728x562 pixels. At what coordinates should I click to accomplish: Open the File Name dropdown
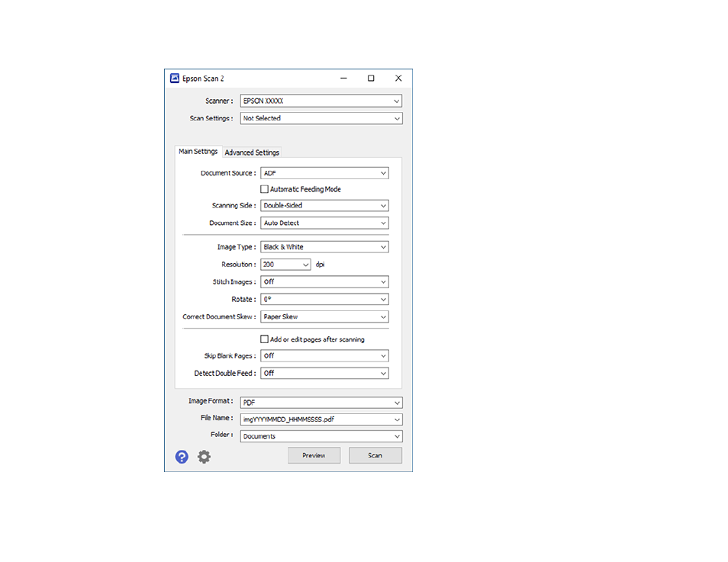click(x=321, y=419)
